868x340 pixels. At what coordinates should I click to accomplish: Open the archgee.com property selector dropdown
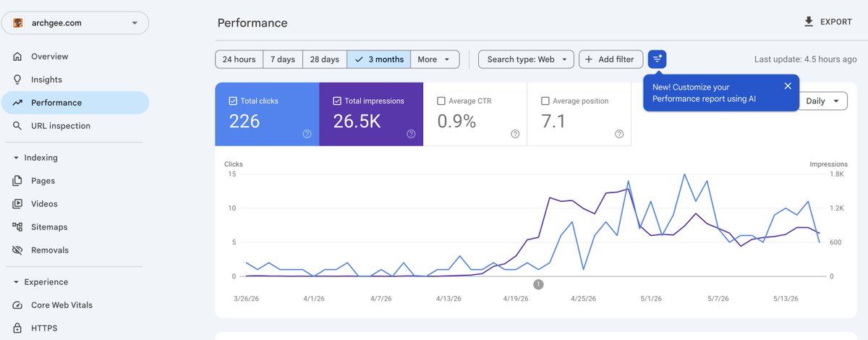pyautogui.click(x=75, y=22)
